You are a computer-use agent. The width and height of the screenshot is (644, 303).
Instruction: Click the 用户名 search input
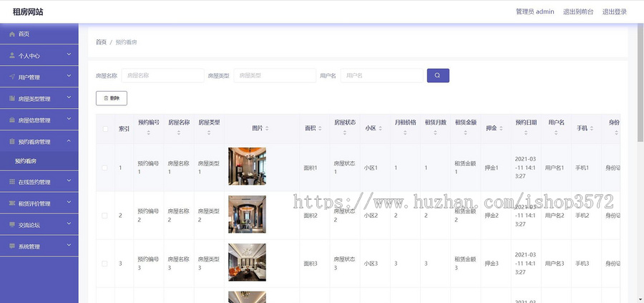[x=381, y=75]
